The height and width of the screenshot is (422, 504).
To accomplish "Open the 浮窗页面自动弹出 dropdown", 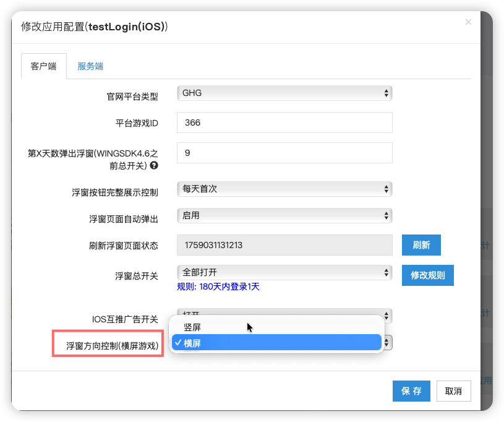I will [284, 217].
